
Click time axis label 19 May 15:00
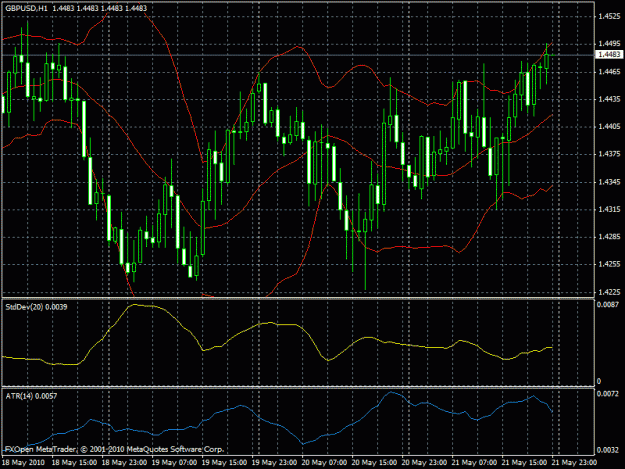[224, 463]
